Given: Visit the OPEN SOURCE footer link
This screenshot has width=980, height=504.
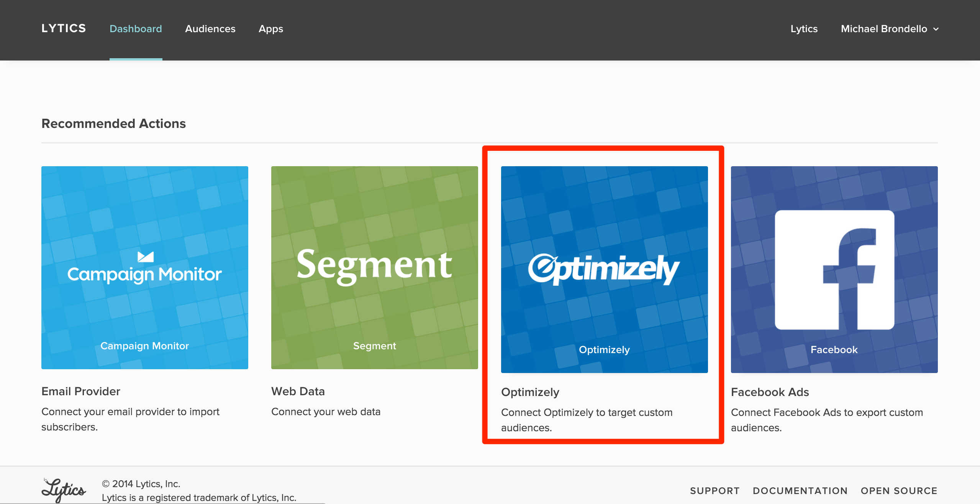Looking at the screenshot, I should click(x=899, y=491).
